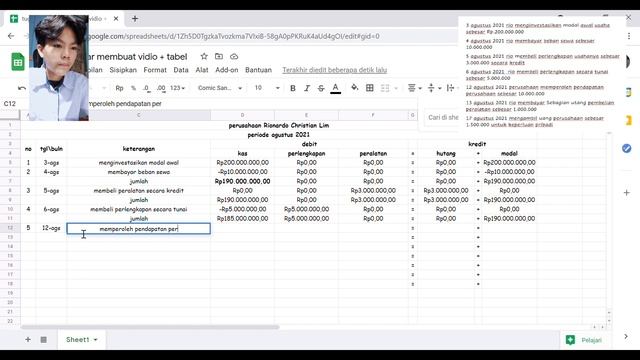Open Data menu
This screenshot has height=360, width=640.
point(181,70)
